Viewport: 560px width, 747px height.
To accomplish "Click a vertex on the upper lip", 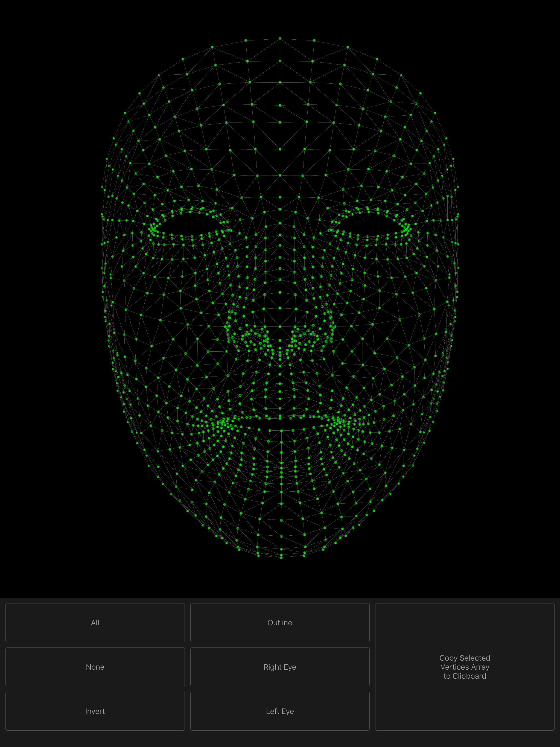I will [280, 415].
